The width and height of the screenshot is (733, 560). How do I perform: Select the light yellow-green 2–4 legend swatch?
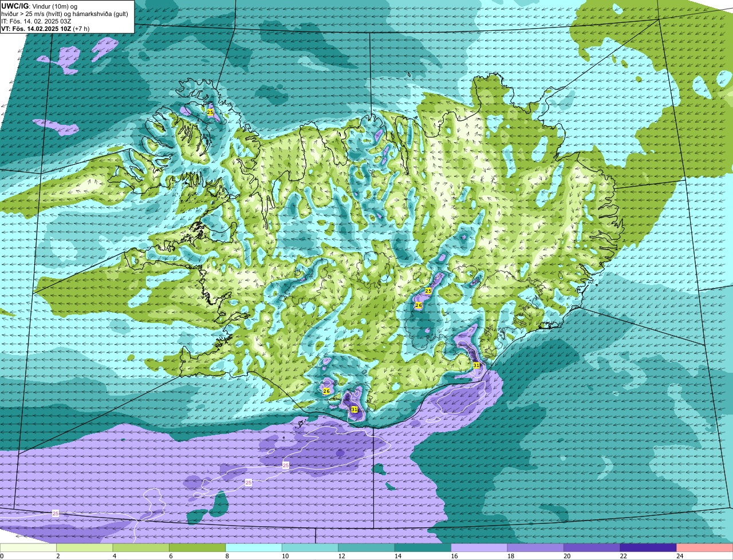click(85, 547)
